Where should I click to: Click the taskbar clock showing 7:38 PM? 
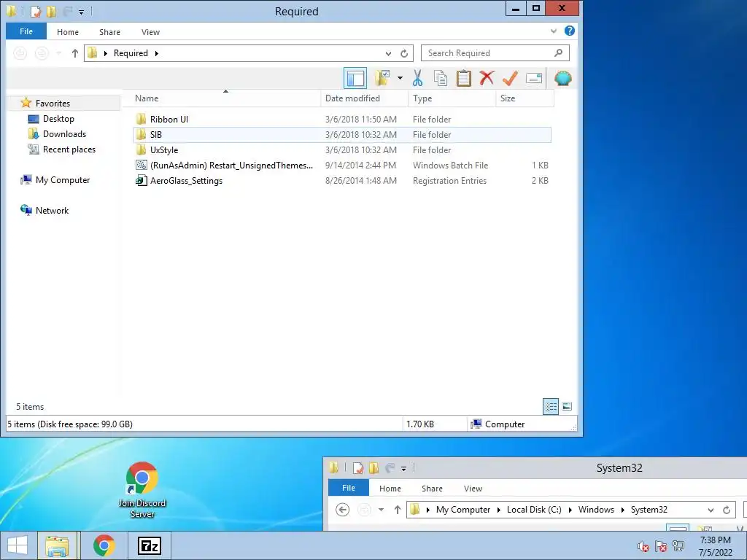715,546
